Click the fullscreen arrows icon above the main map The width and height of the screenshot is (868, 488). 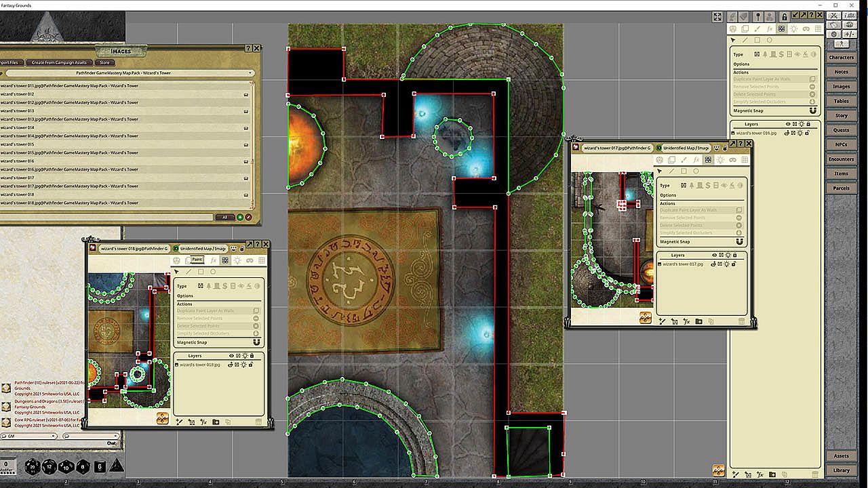[717, 17]
